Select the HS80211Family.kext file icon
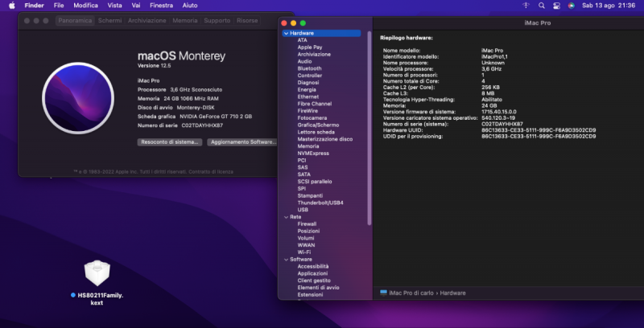Viewport: 644px width, 328px height. 96,274
